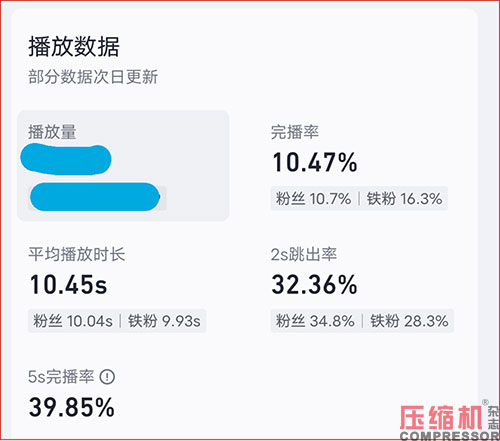Screen dimensions: 500x441
Task: Click the 39.85% 5s completion value
Action: (72, 407)
